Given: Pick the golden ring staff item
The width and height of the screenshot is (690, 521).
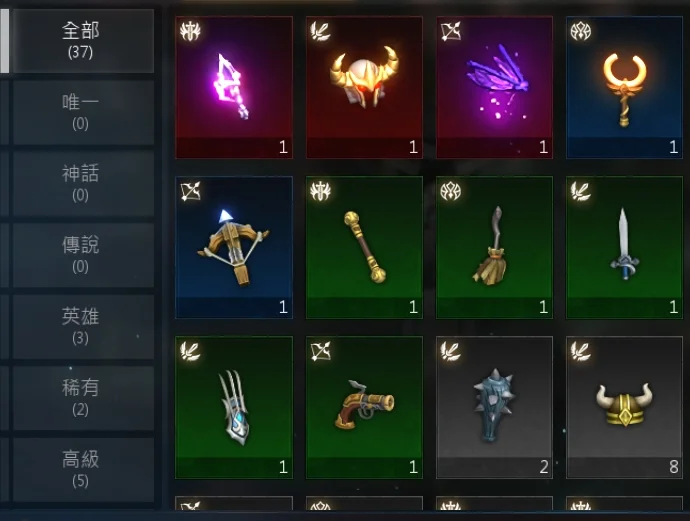Looking at the screenshot, I should click(x=624, y=87).
